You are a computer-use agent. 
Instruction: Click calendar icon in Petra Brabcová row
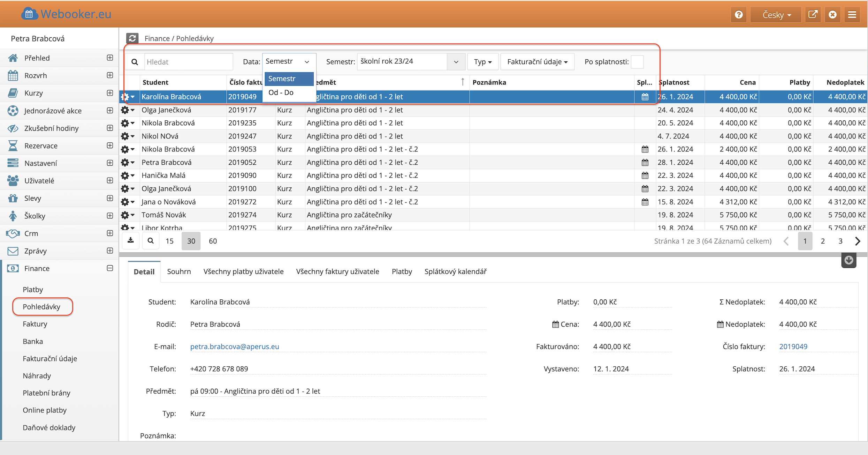pyautogui.click(x=645, y=162)
